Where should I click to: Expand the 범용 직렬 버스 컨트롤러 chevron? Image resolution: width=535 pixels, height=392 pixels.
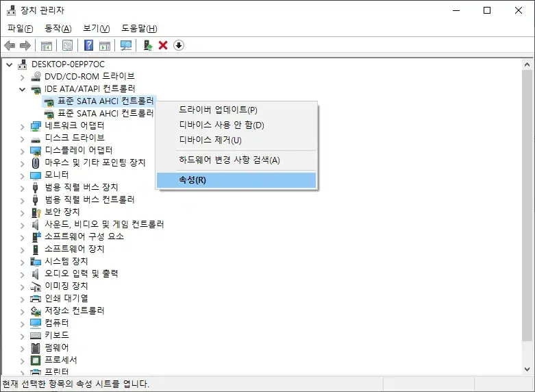pos(22,200)
